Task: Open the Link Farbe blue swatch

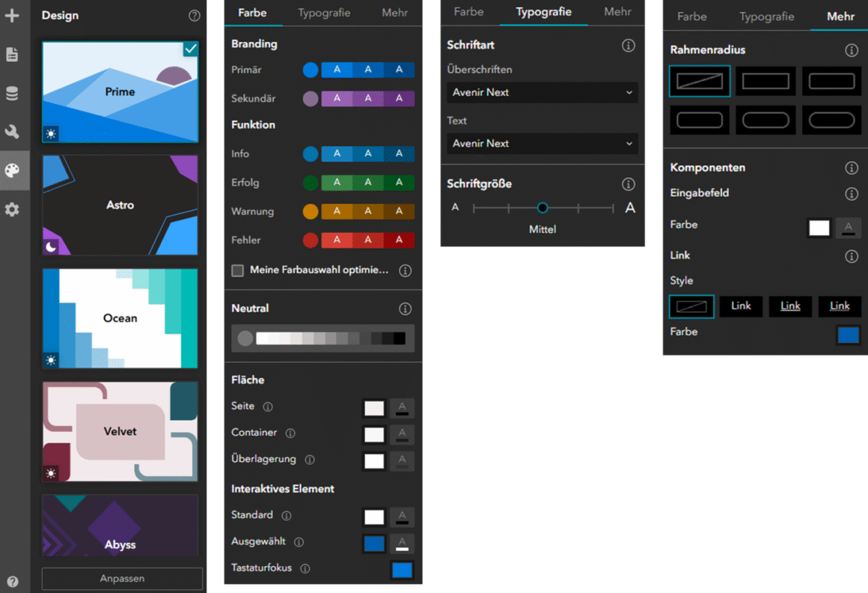Action: pyautogui.click(x=848, y=335)
